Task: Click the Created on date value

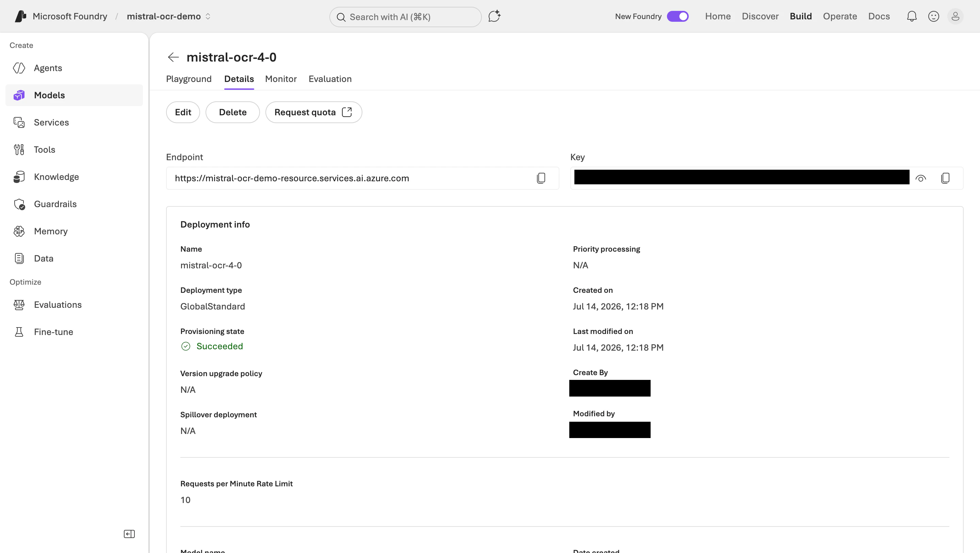Action: (x=618, y=306)
